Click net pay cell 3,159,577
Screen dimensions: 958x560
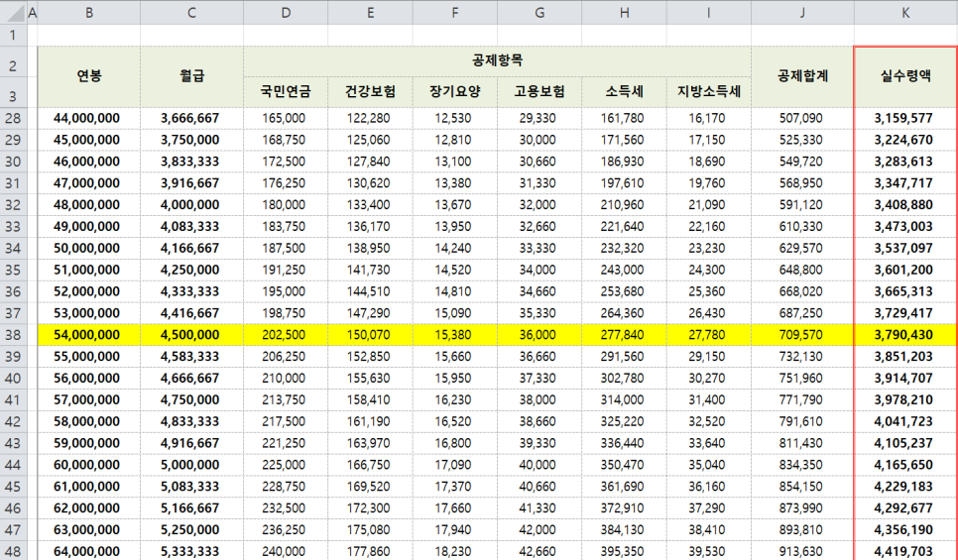pos(905,118)
